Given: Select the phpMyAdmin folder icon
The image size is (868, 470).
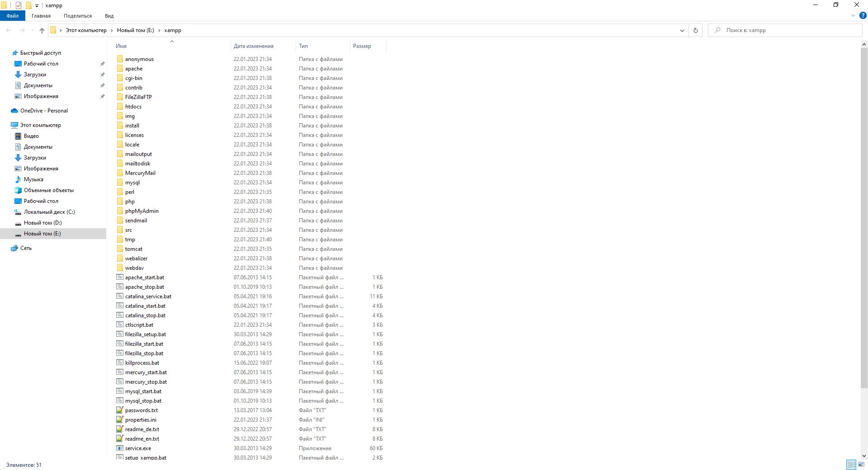Looking at the screenshot, I should 120,211.
